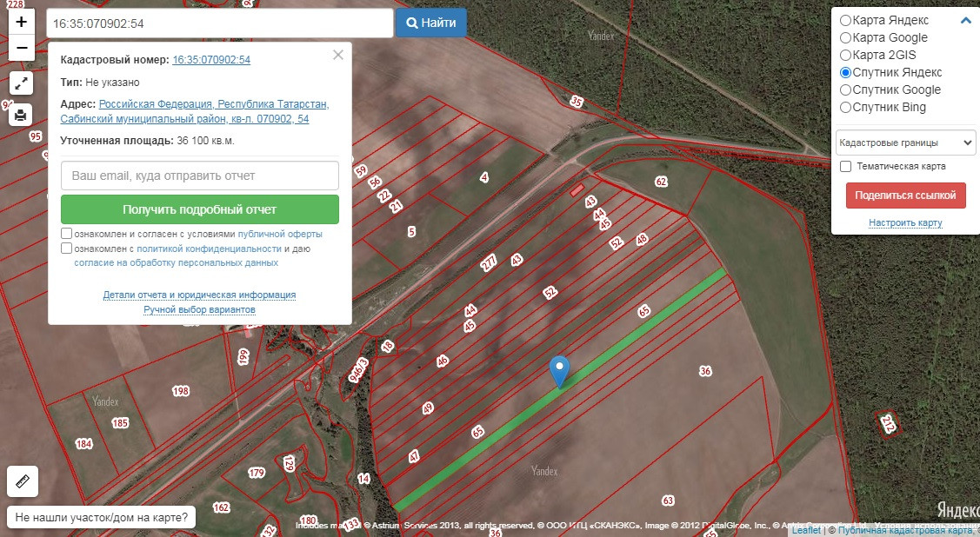Click parcel label 4 on map
Image resolution: width=980 pixels, height=537 pixels.
483,178
